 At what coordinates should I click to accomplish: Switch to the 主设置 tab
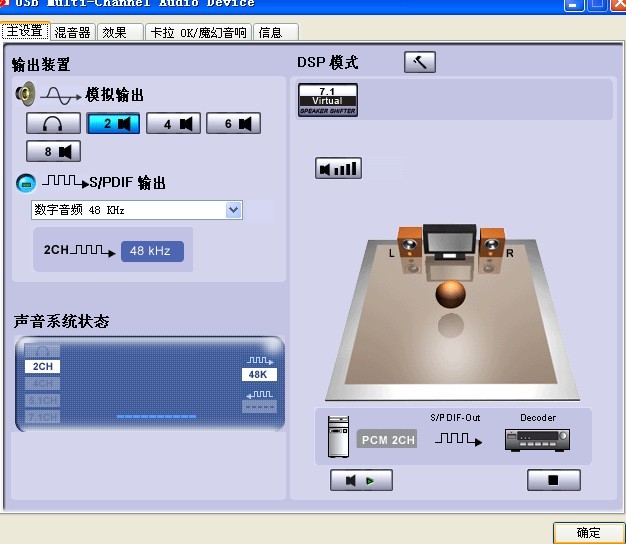coord(25,31)
